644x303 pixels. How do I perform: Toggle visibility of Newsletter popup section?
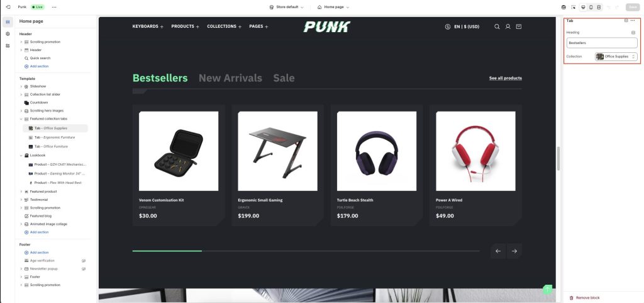(84, 269)
